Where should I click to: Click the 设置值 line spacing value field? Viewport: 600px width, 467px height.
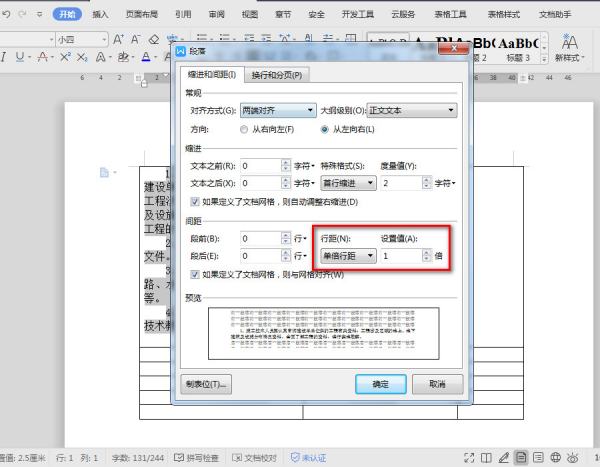404,256
